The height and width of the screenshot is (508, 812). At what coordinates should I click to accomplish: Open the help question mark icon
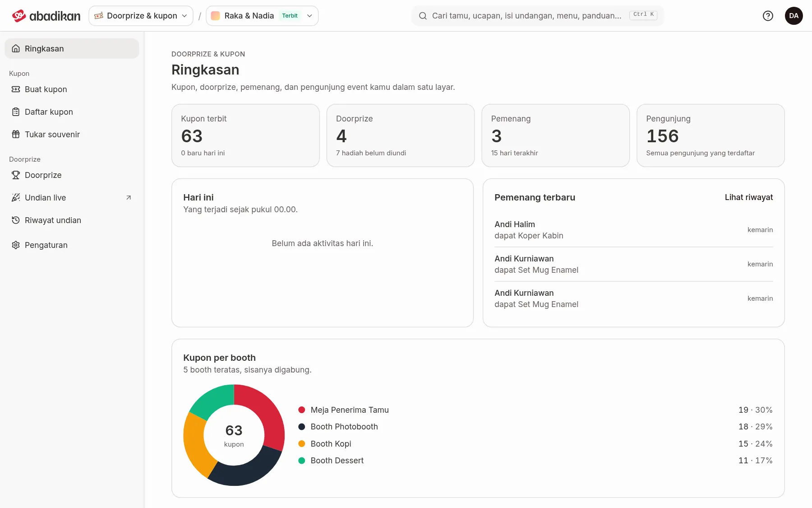click(x=768, y=16)
